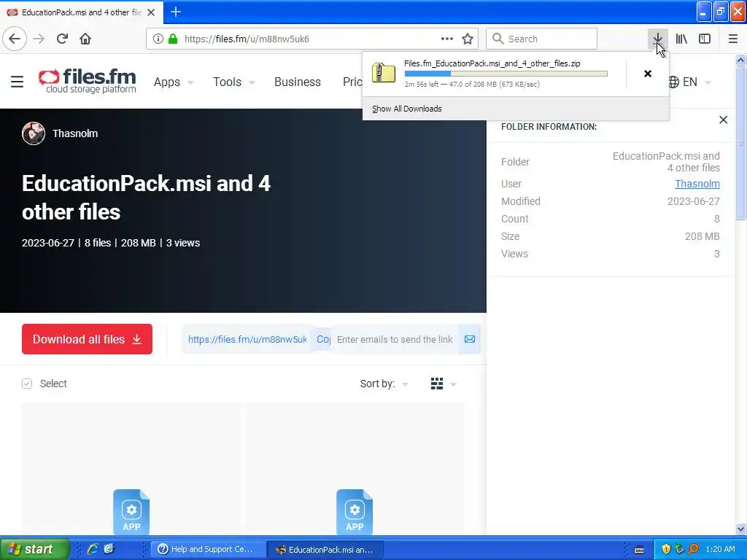The width and height of the screenshot is (747, 560).
Task: Open the Downloads toolbar arrow
Action: (657, 39)
